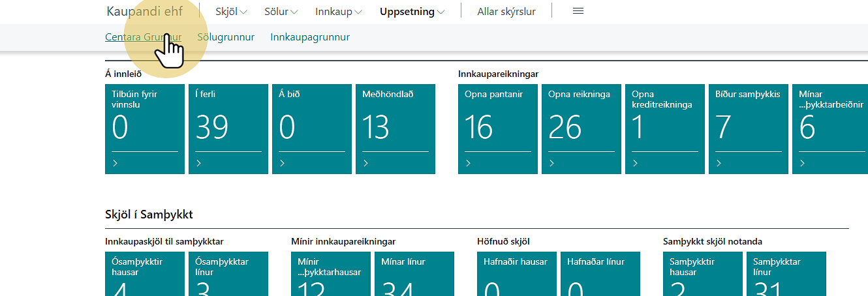Open the Opna pantanir tile
This screenshot has height=296, width=868.
(x=498, y=129)
